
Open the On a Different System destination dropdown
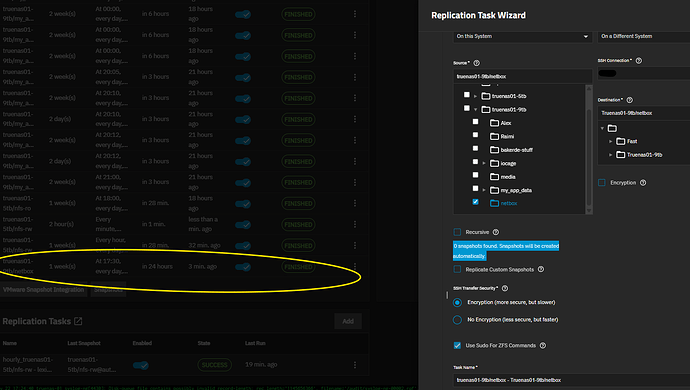click(643, 37)
